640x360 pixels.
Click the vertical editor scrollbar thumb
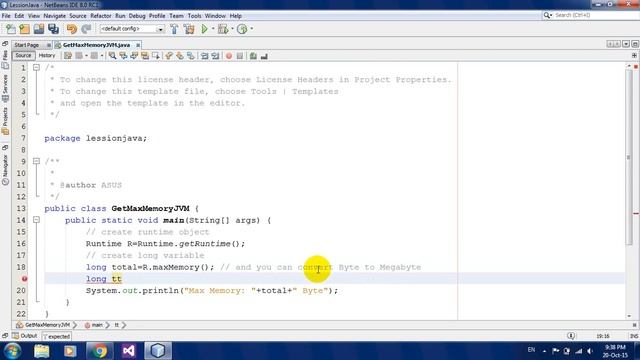pos(629,157)
